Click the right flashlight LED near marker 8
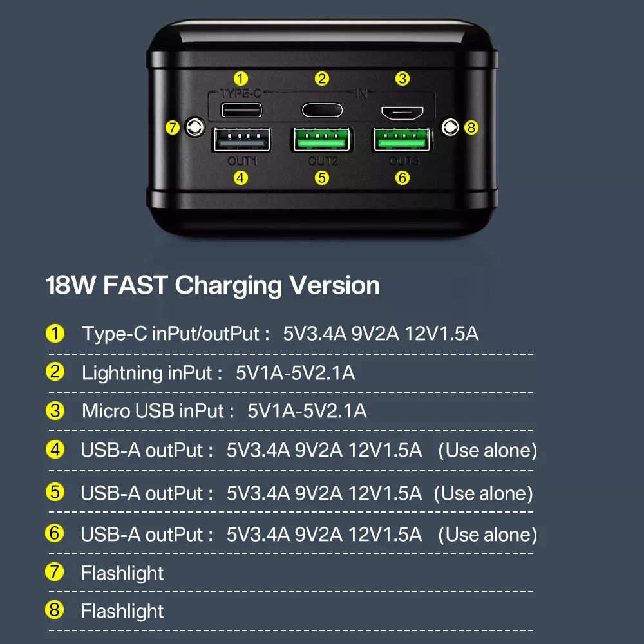 point(450,128)
